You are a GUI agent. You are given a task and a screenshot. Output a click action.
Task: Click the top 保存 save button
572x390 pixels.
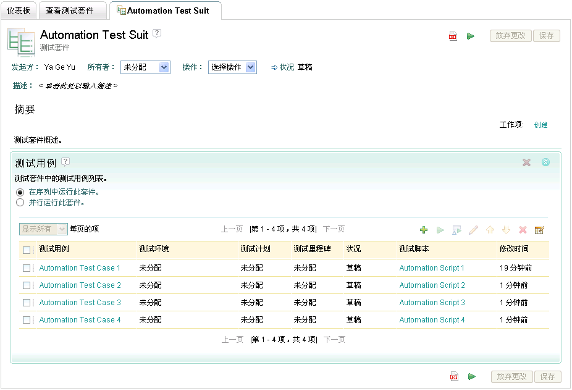click(546, 36)
